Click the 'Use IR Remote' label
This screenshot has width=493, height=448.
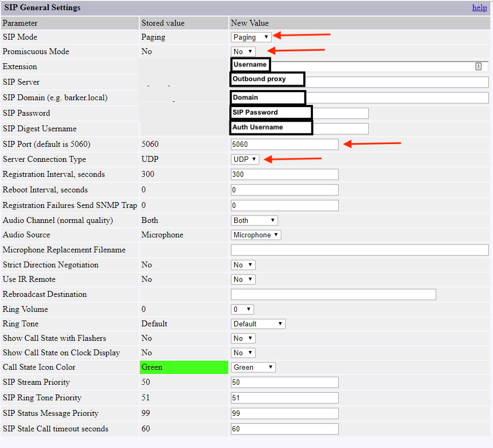click(x=29, y=280)
